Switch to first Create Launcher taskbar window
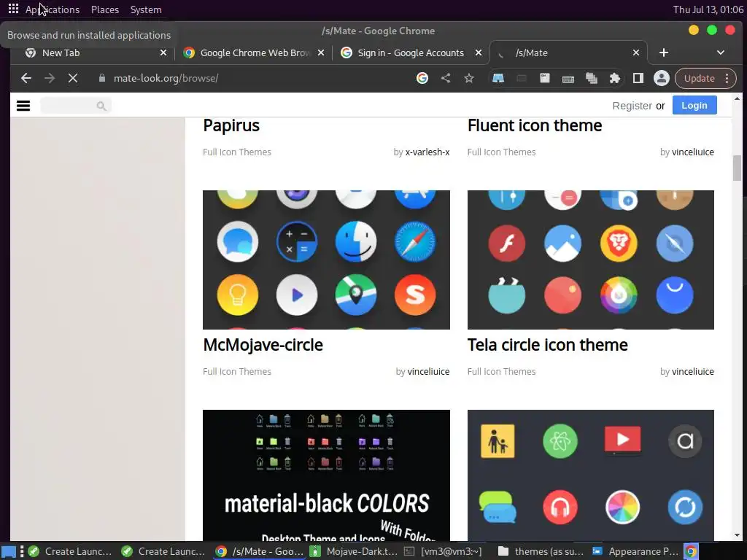Image resolution: width=747 pixels, height=560 pixels. tap(70, 551)
